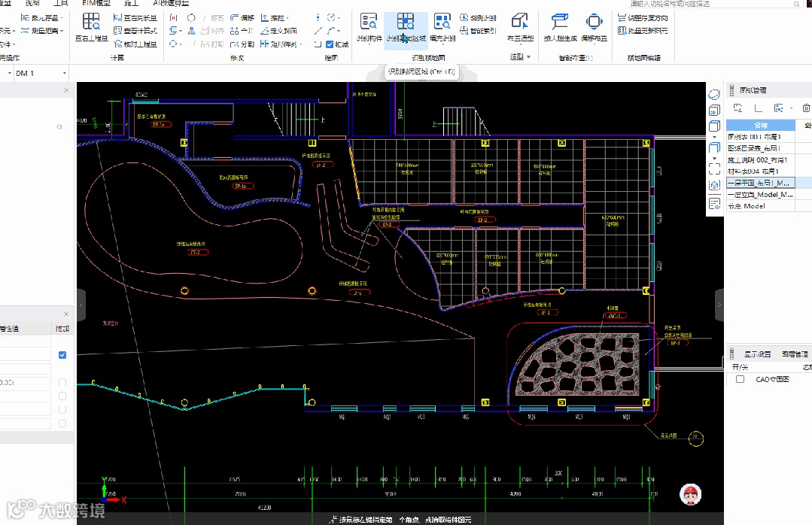Switch to the 图层管理 tab

tap(794, 354)
